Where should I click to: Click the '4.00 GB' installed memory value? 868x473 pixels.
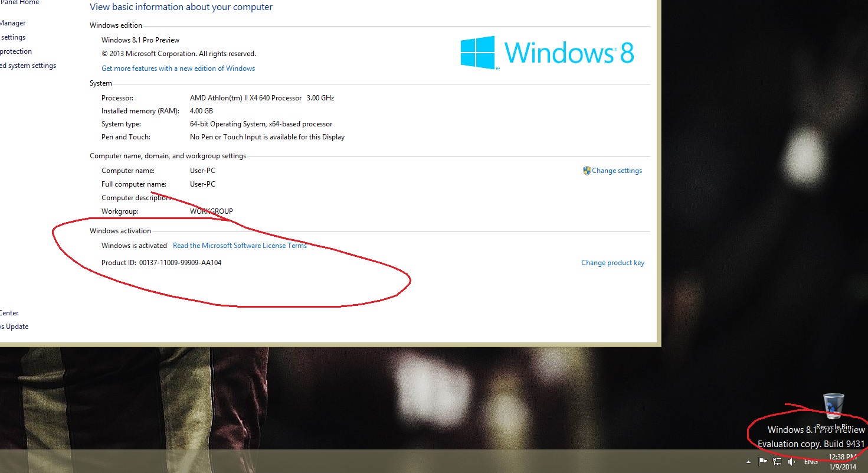pos(201,111)
